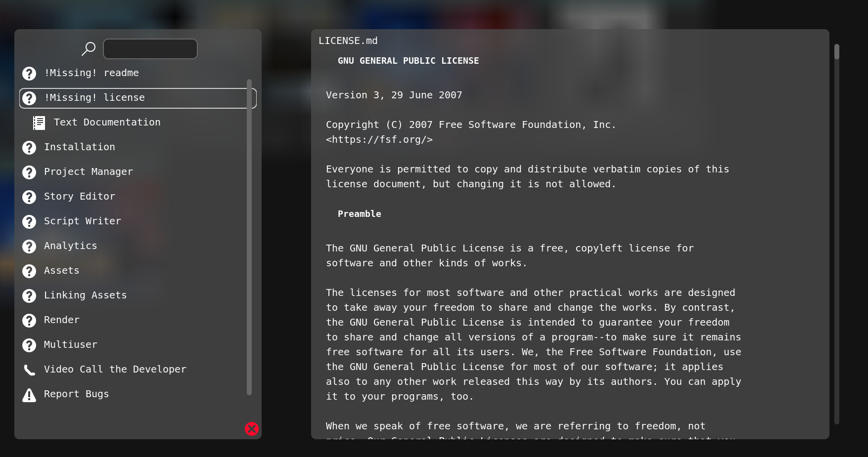Click the GNU GENERAL PUBLIC LICENSE heading
Image resolution: width=868 pixels, height=457 pixels.
click(x=409, y=61)
